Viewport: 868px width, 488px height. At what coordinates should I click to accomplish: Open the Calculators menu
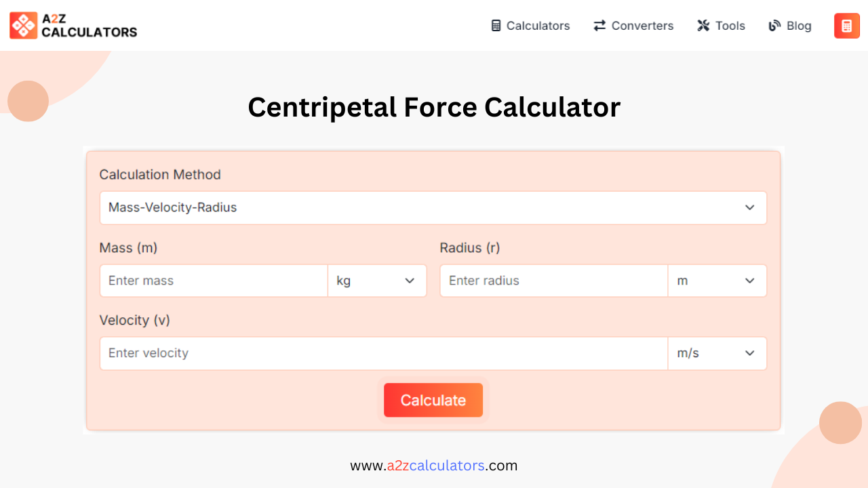click(538, 25)
